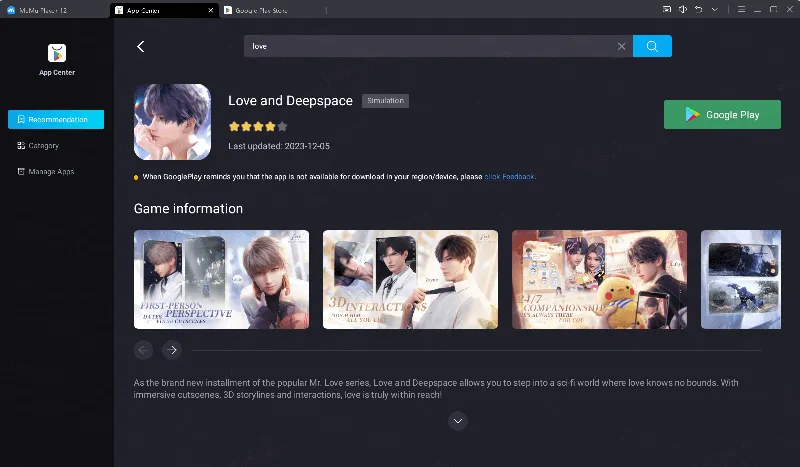The width and height of the screenshot is (800, 467).
Task: Click the volume icon in title bar
Action: pyautogui.click(x=682, y=9)
